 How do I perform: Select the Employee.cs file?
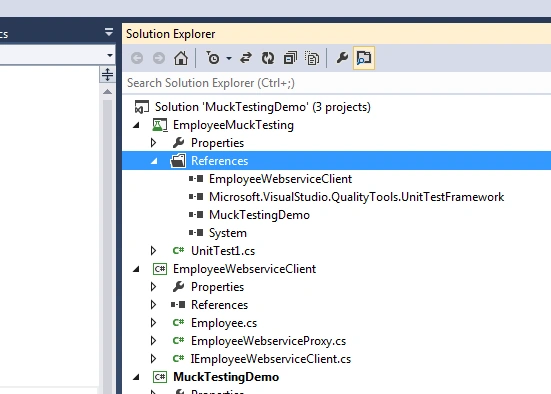(x=224, y=323)
